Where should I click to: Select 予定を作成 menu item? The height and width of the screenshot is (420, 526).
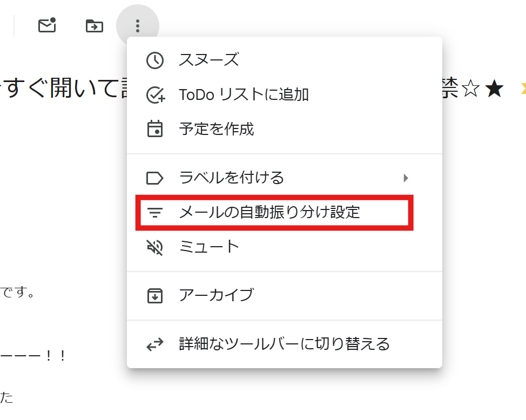click(x=217, y=130)
